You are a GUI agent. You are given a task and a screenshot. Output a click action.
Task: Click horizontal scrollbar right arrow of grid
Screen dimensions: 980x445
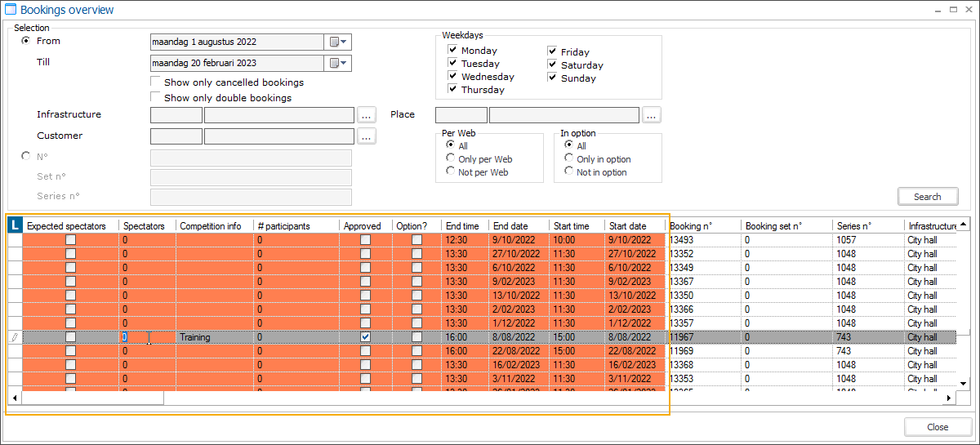pyautogui.click(x=949, y=398)
